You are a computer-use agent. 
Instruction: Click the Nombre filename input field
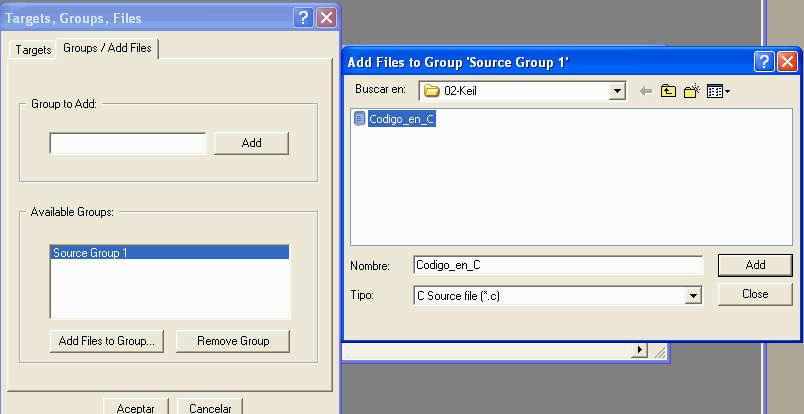click(x=558, y=265)
